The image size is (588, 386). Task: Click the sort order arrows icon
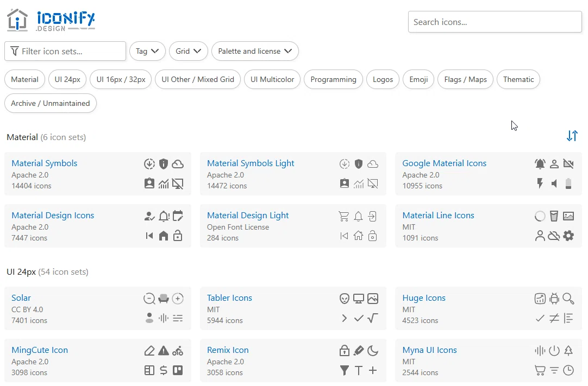572,136
